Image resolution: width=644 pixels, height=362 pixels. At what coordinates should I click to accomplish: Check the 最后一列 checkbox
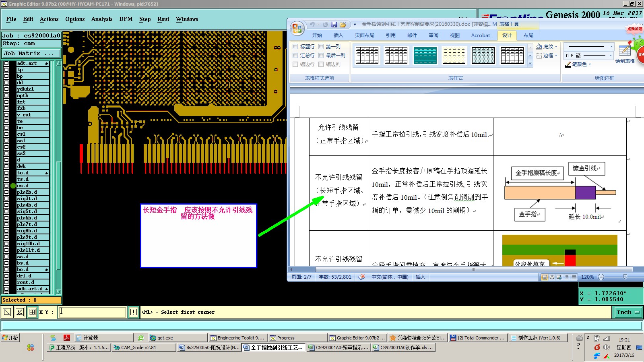pyautogui.click(x=321, y=56)
